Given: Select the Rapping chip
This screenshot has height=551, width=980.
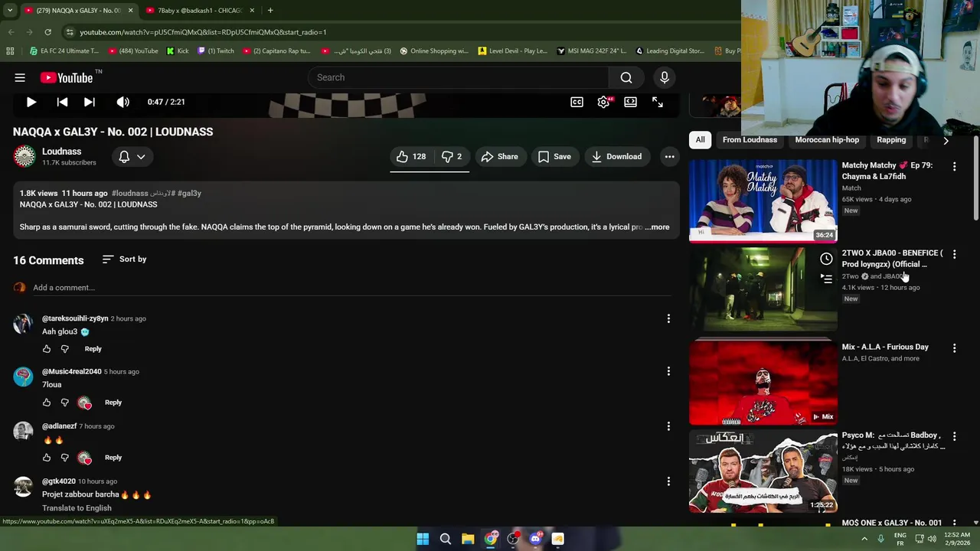Looking at the screenshot, I should [x=891, y=140].
